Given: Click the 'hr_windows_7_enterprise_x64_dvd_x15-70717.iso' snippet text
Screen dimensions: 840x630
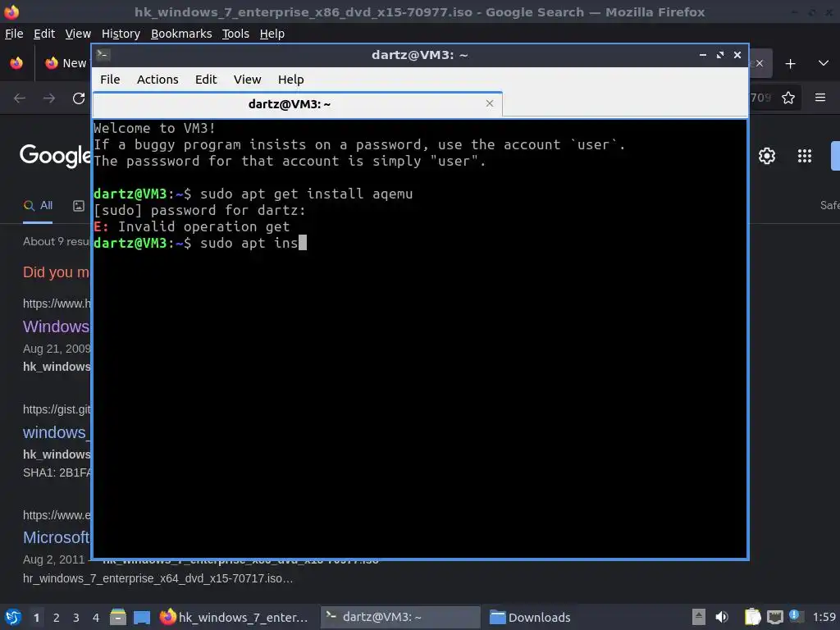Looking at the screenshot, I should click(158, 578).
